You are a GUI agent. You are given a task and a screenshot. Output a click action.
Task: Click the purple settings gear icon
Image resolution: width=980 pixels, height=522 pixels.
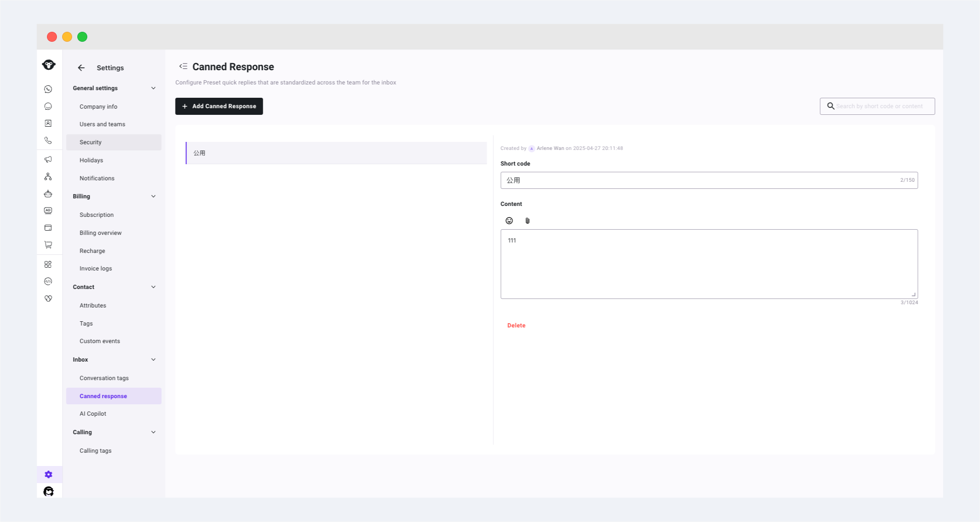coord(48,475)
